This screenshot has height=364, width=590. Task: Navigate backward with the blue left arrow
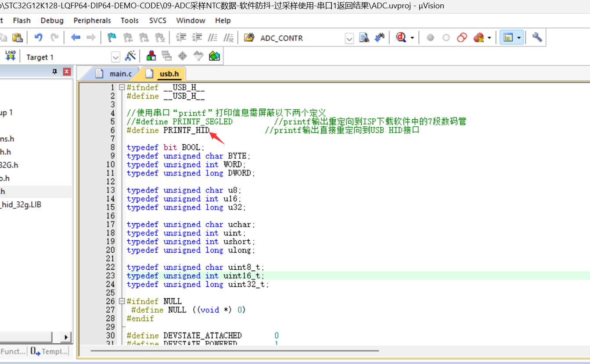[76, 38]
